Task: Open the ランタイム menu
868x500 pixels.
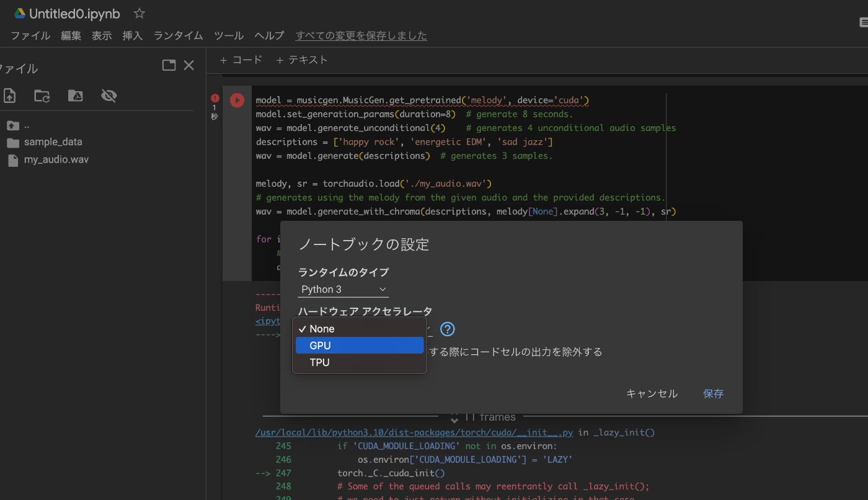Action: click(x=179, y=36)
